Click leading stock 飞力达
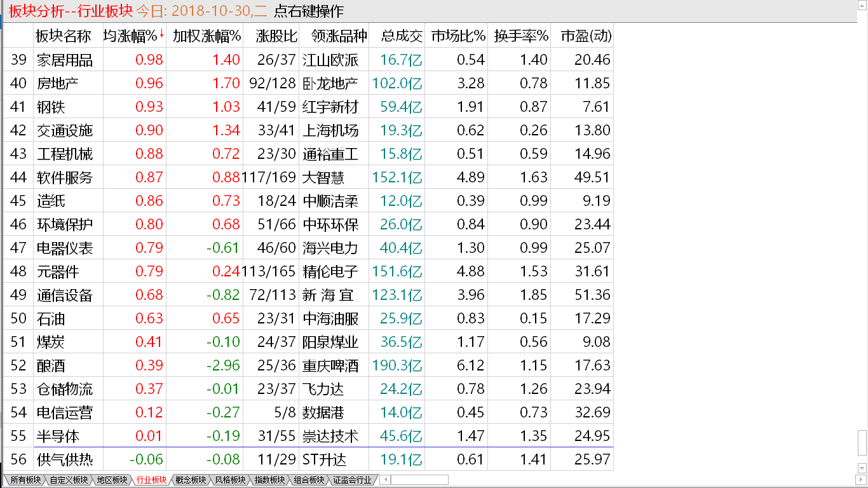Viewport: 868px width, 488px height. 323,389
